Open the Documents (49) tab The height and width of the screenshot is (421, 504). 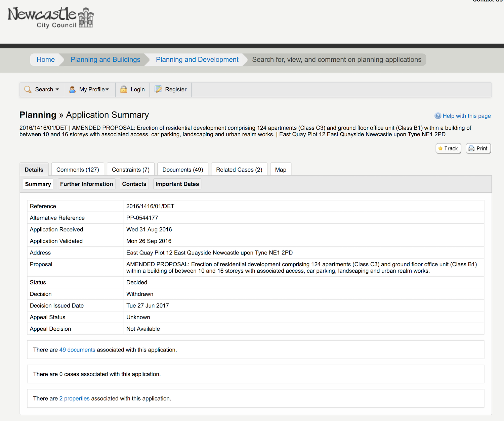tap(182, 170)
